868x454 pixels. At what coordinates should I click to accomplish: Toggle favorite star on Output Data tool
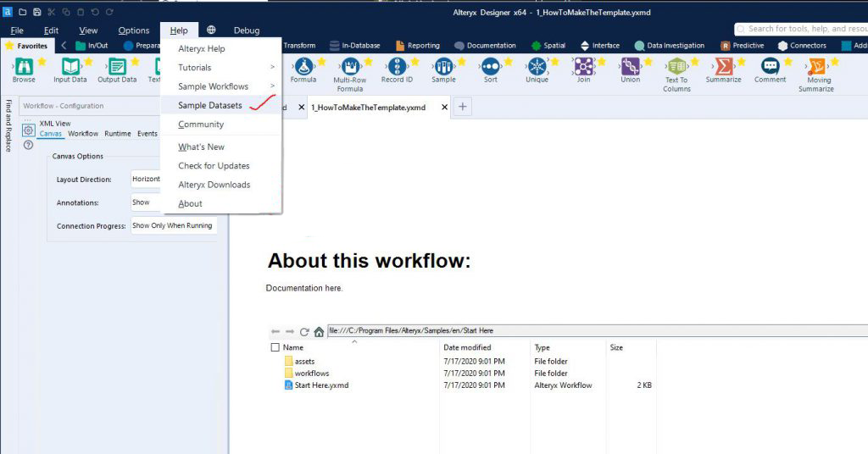(x=135, y=61)
